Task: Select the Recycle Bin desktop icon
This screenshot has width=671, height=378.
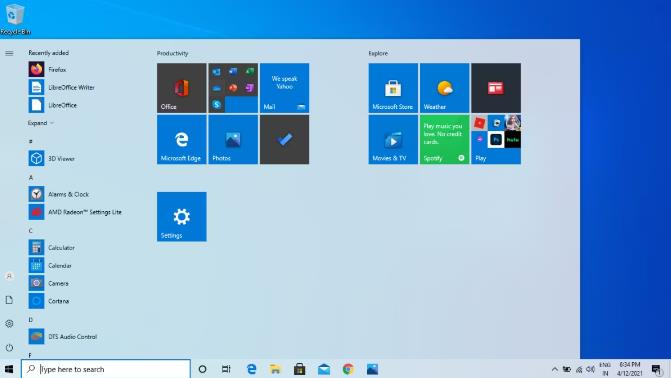Action: coord(15,19)
